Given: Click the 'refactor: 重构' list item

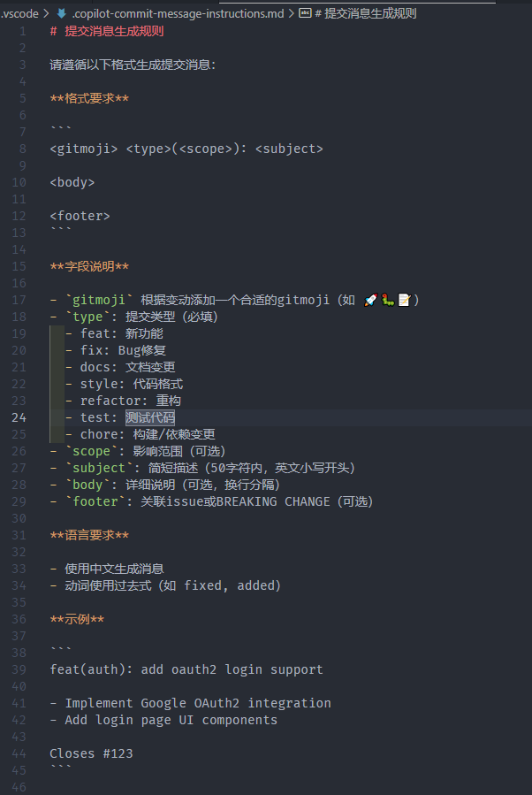Looking at the screenshot, I should 123,401.
